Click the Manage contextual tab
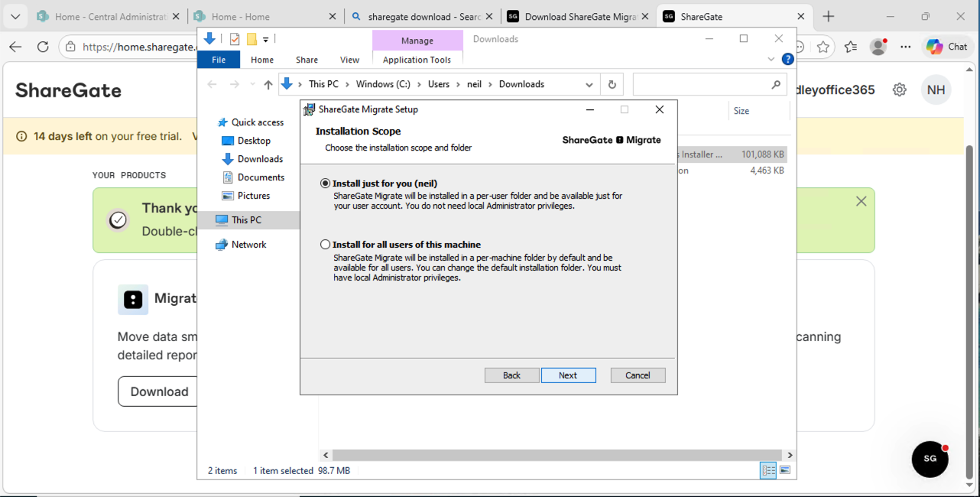This screenshot has height=497, width=980. [x=417, y=41]
